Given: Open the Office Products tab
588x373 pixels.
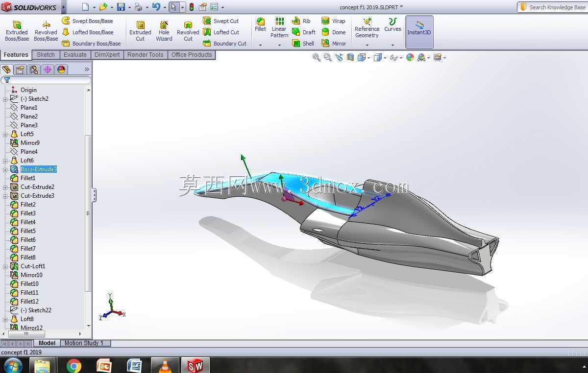Looking at the screenshot, I should pos(192,55).
